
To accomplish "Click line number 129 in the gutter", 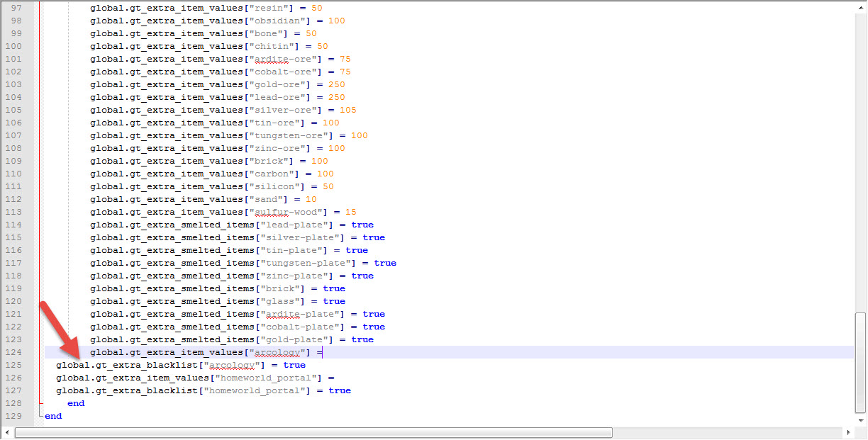I will (13, 416).
